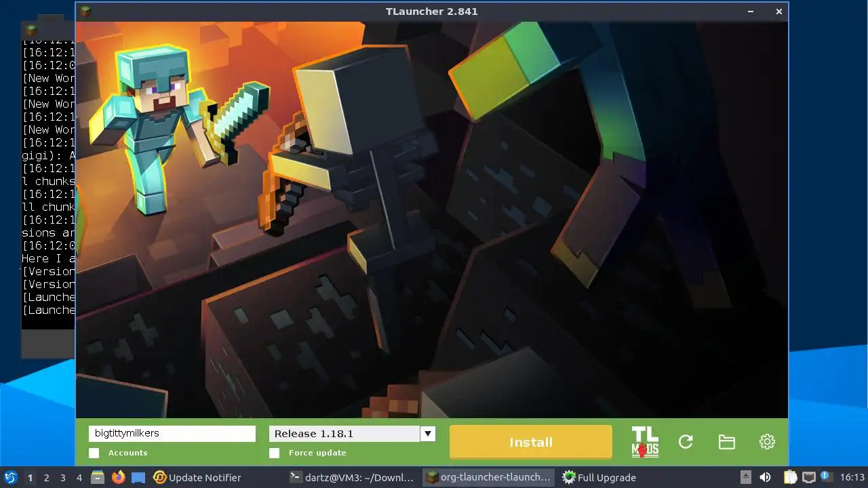Enable the Accounts checkbox
The width and height of the screenshot is (868, 488).
pos(94,453)
